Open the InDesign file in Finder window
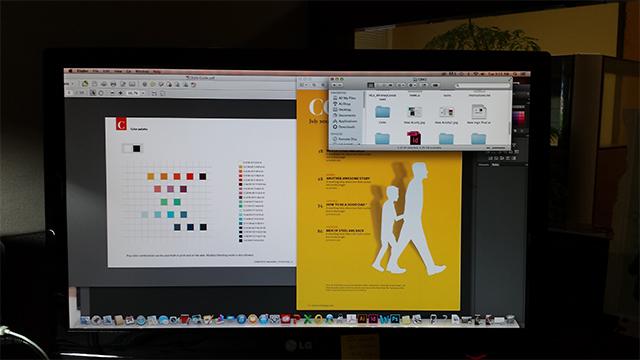The width and height of the screenshot is (640, 360). point(414,138)
